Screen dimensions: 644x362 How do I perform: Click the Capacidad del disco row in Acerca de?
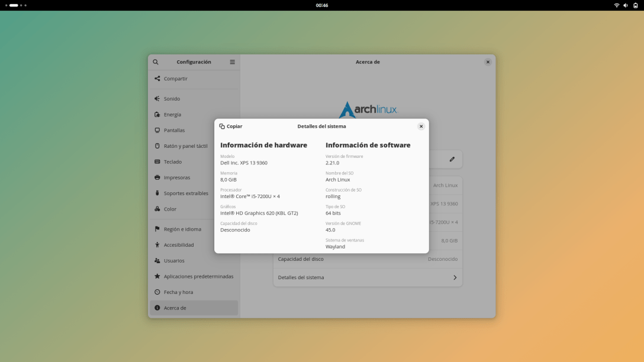pos(368,259)
